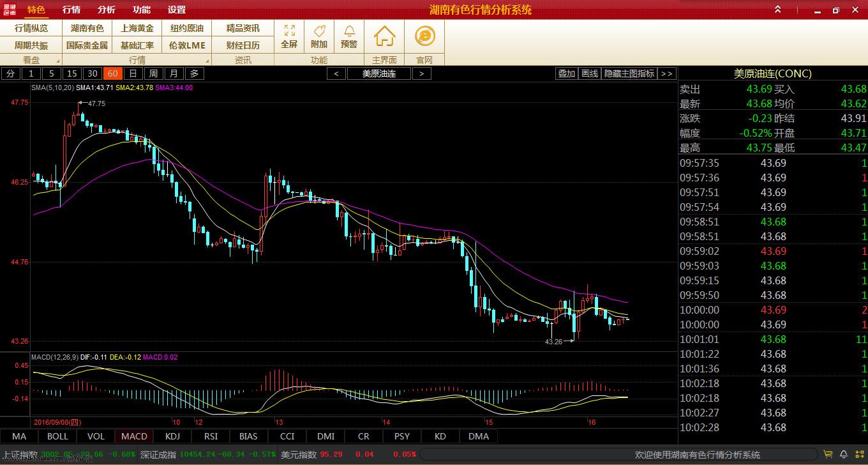The image size is (868, 465).
Task: Select the 60-minute timeframe
Action: pos(113,73)
